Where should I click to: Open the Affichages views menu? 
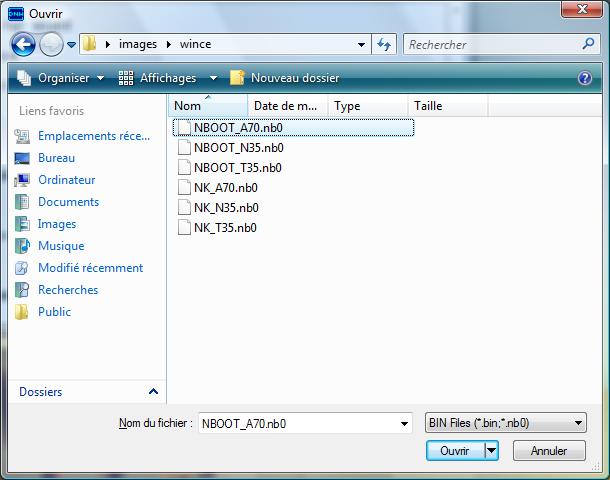coord(169,78)
